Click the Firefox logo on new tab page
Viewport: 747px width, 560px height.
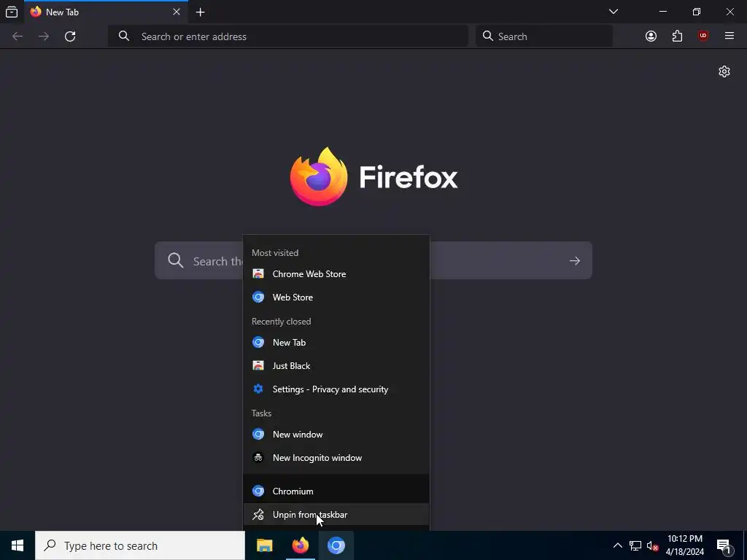point(319,176)
